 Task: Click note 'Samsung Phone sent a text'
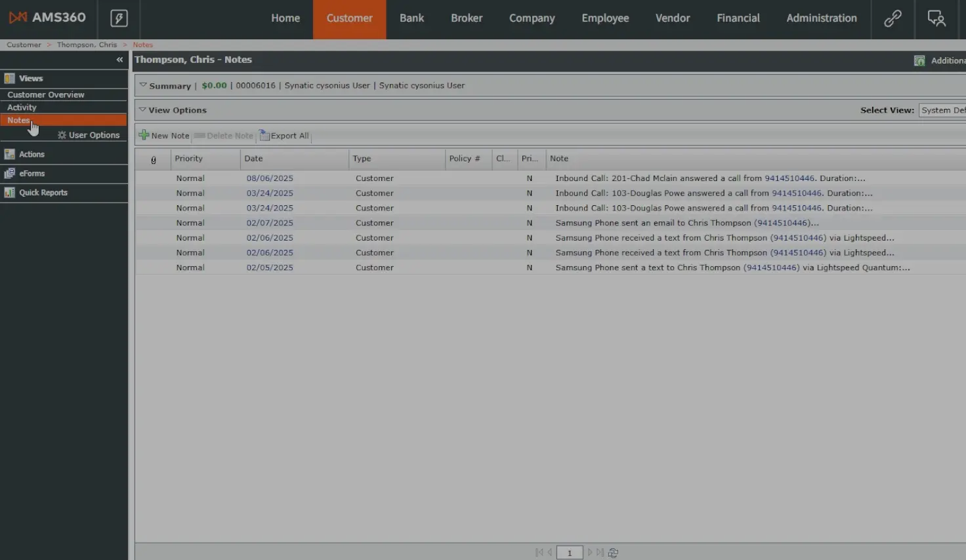(732, 268)
